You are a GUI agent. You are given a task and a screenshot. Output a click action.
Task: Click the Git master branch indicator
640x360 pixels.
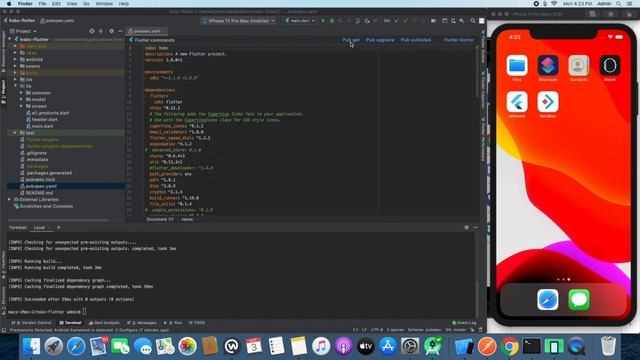(456, 330)
